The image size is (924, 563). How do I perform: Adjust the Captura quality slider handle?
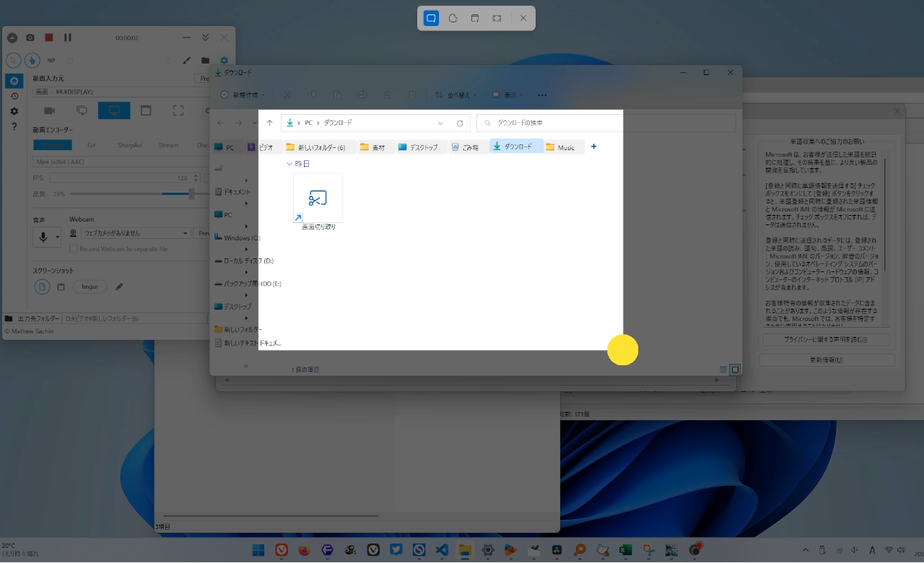tap(191, 193)
